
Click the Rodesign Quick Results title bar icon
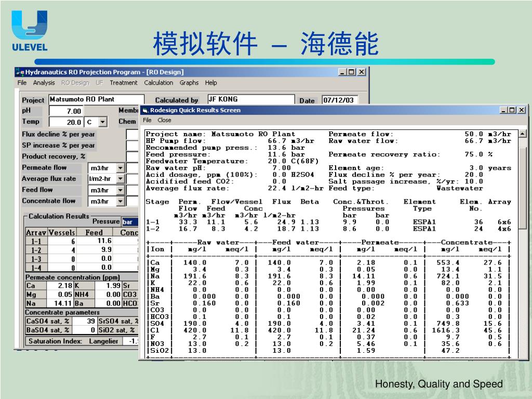[145, 110]
